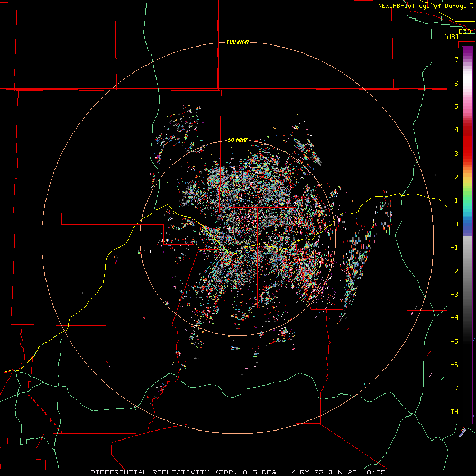Click the "100 NMI" range ring label
476x476 pixels.
pyautogui.click(x=237, y=42)
